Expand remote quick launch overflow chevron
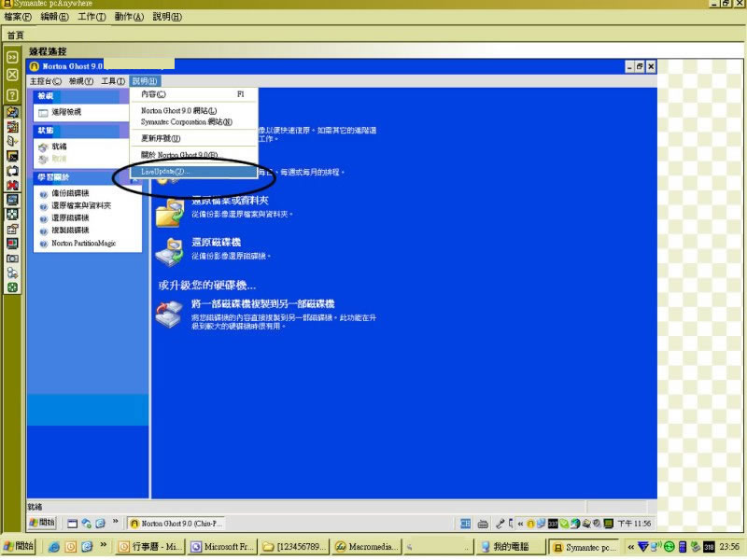This screenshot has height=560, width=747. tap(115, 522)
